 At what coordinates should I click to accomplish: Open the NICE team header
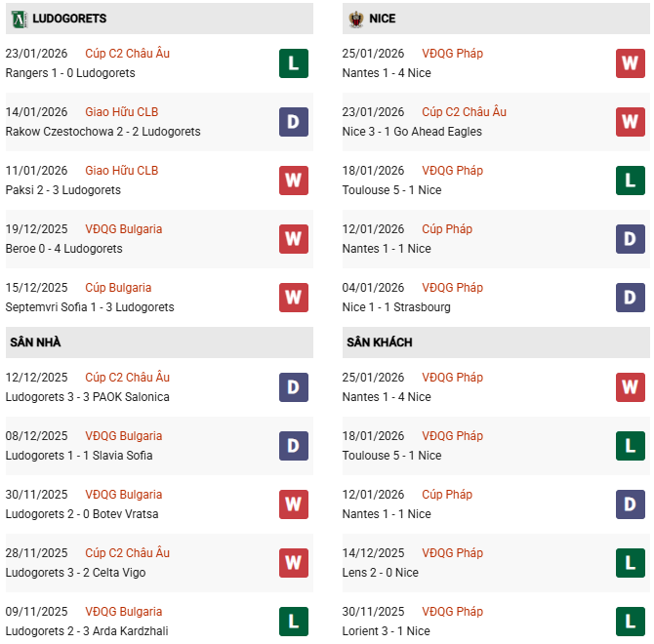click(x=383, y=19)
